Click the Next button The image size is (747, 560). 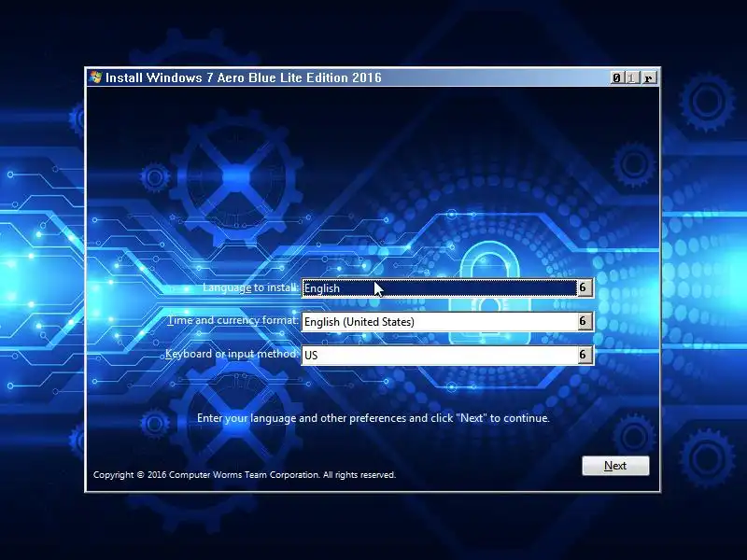(615, 465)
